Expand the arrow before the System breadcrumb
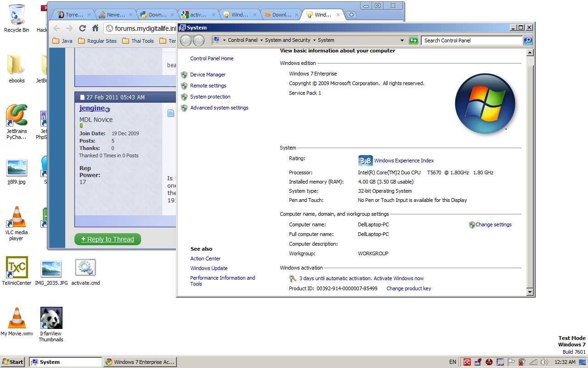The height and width of the screenshot is (368, 588). [314, 40]
